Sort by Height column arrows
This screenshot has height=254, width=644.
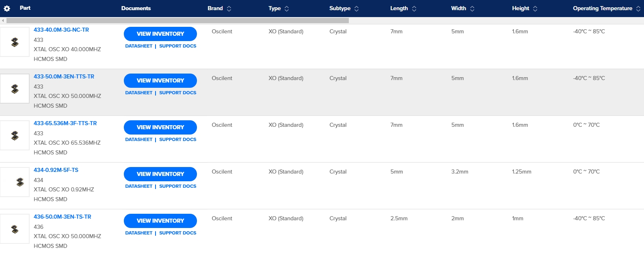point(535,9)
